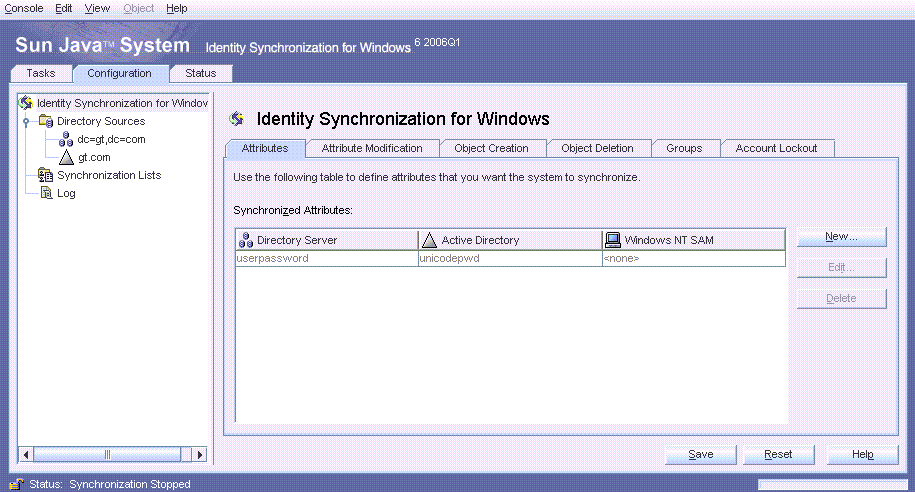Click the Windows NT SAM column header
The image size is (915, 492).
pos(694,240)
